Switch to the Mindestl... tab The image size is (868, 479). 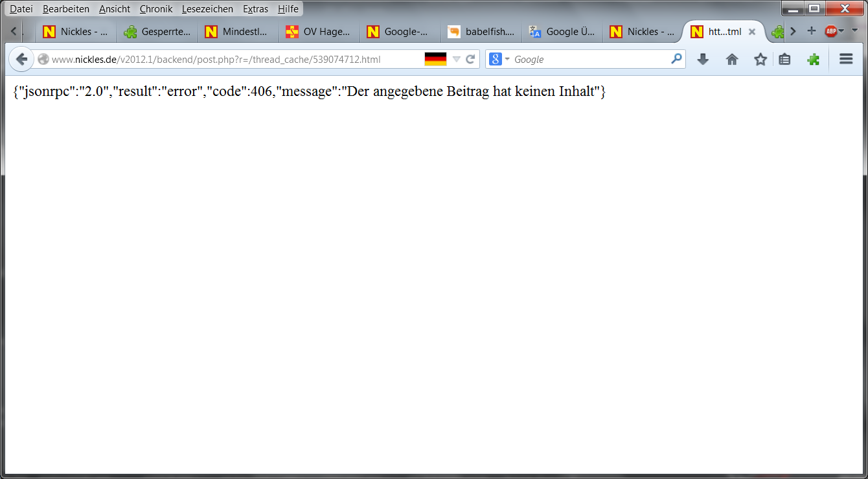click(x=238, y=31)
